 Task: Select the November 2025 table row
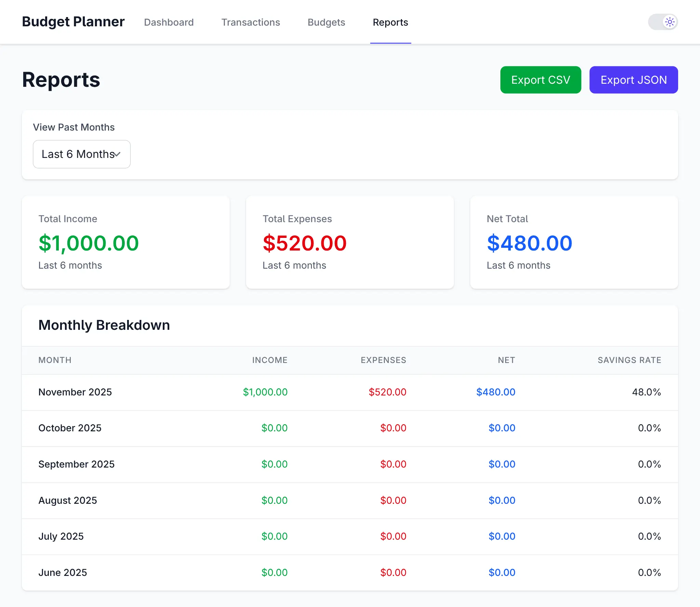tap(350, 392)
